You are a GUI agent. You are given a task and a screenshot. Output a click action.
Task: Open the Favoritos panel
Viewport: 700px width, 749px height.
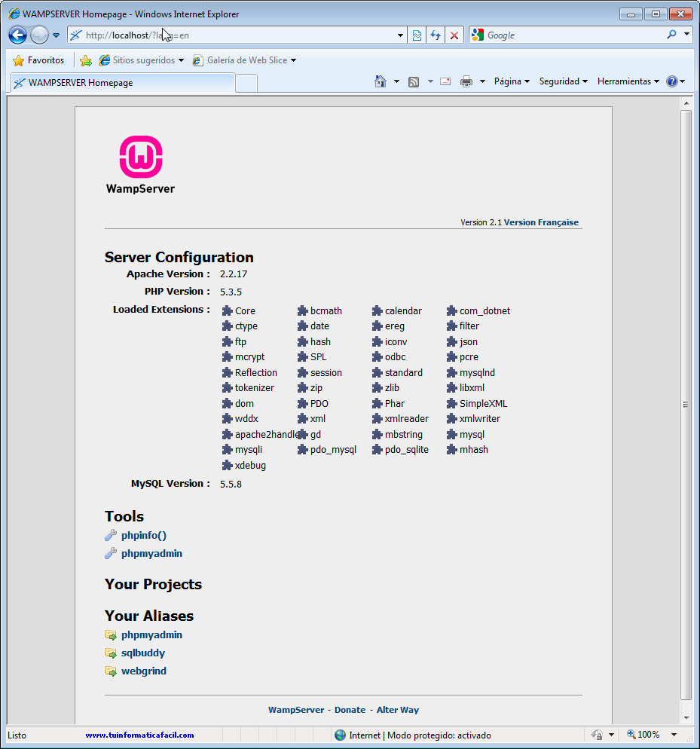pos(38,60)
